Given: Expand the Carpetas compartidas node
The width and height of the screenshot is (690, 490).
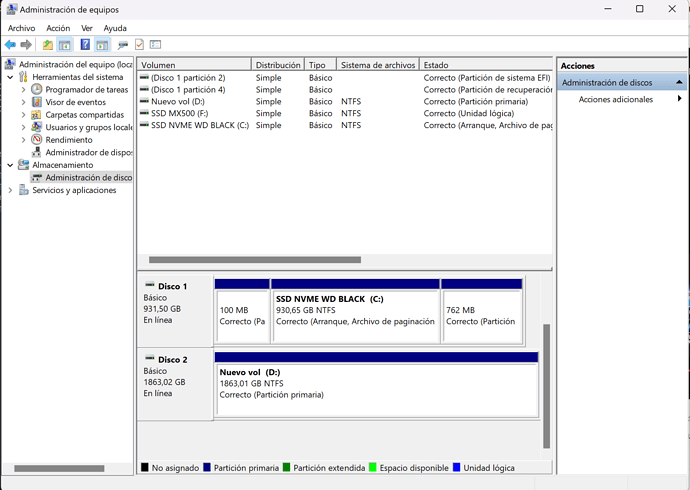Looking at the screenshot, I should click(23, 115).
